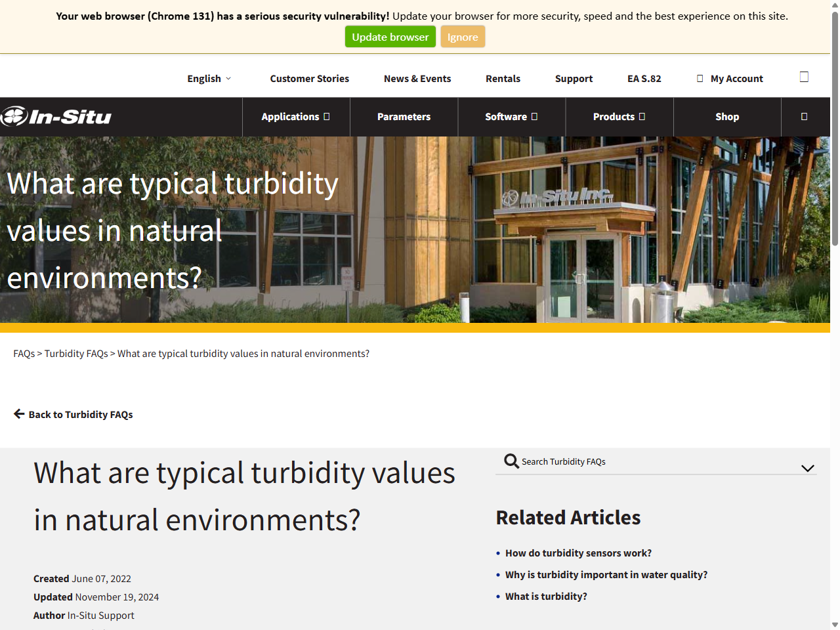Expand the Software navigation menu
This screenshot has height=630, width=840.
pos(511,117)
